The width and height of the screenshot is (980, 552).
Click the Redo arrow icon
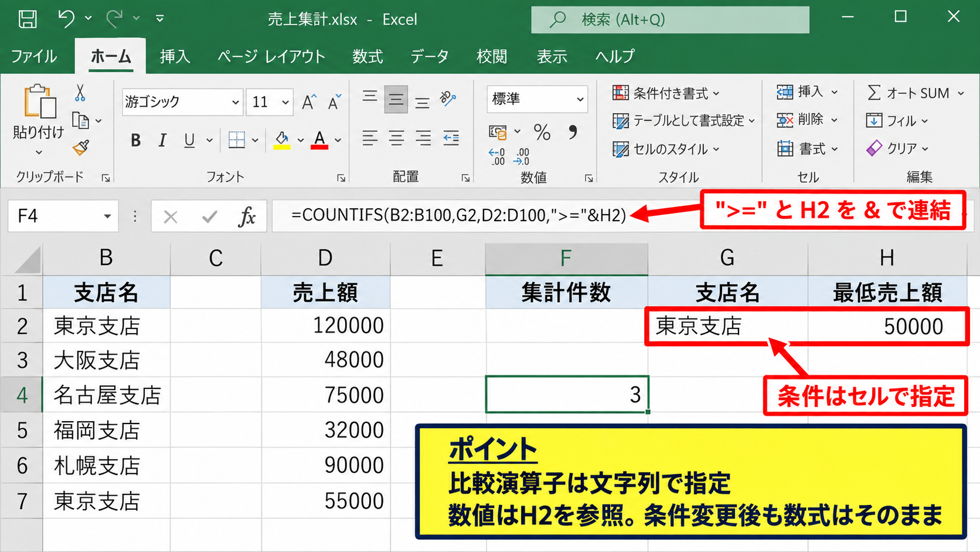point(114,19)
